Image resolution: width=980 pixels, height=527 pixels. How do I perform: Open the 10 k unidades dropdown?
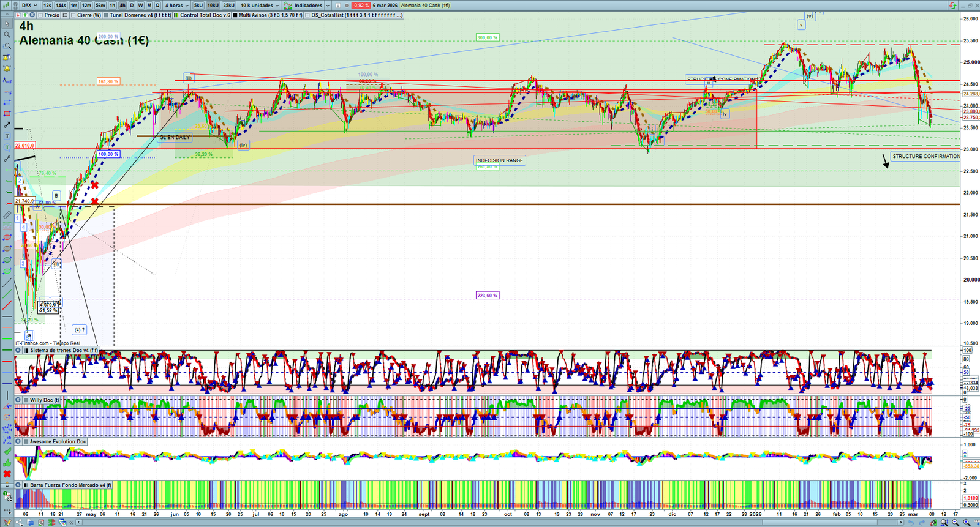tap(259, 6)
